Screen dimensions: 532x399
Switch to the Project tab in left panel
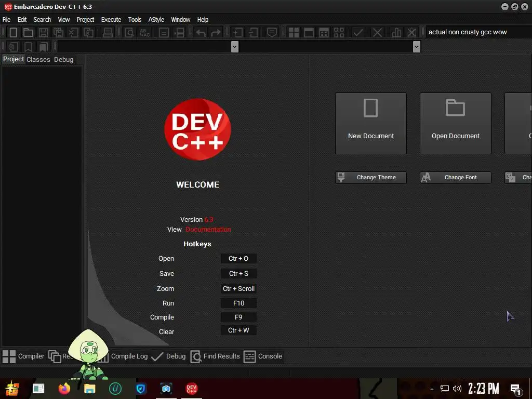[13, 59]
